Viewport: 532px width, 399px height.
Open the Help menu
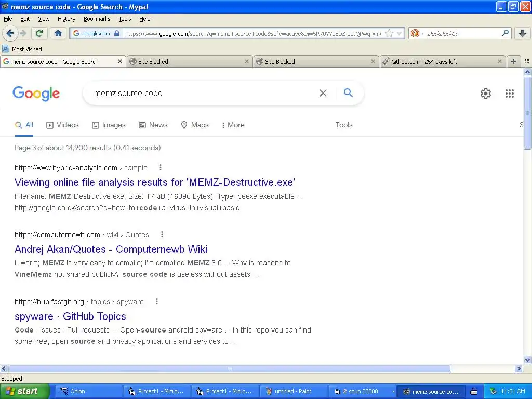click(144, 19)
